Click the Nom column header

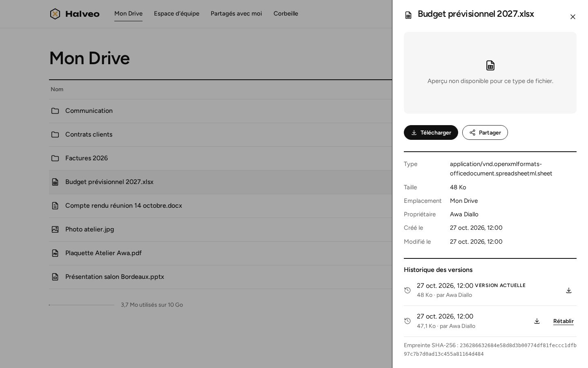pyautogui.click(x=57, y=89)
